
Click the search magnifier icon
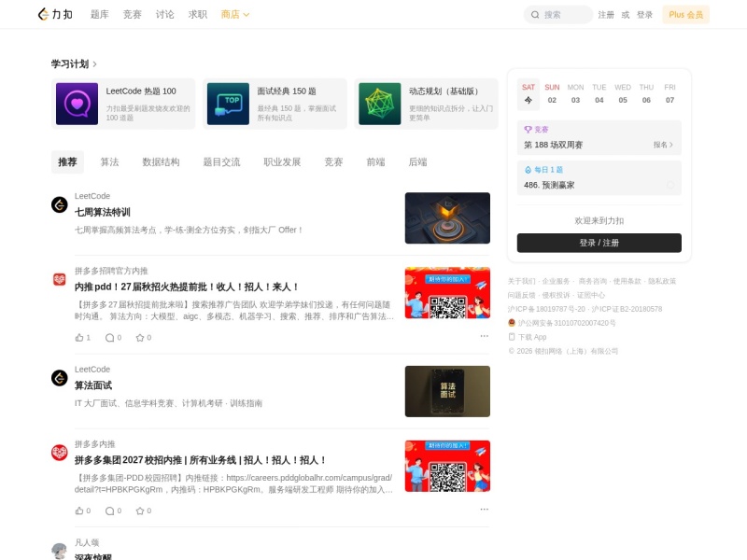[535, 15]
